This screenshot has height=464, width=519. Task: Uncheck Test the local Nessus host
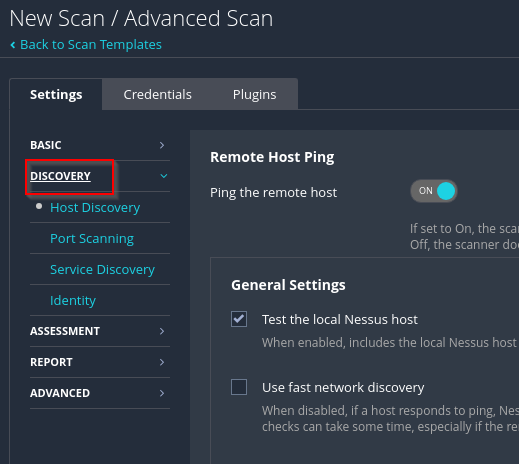239,319
